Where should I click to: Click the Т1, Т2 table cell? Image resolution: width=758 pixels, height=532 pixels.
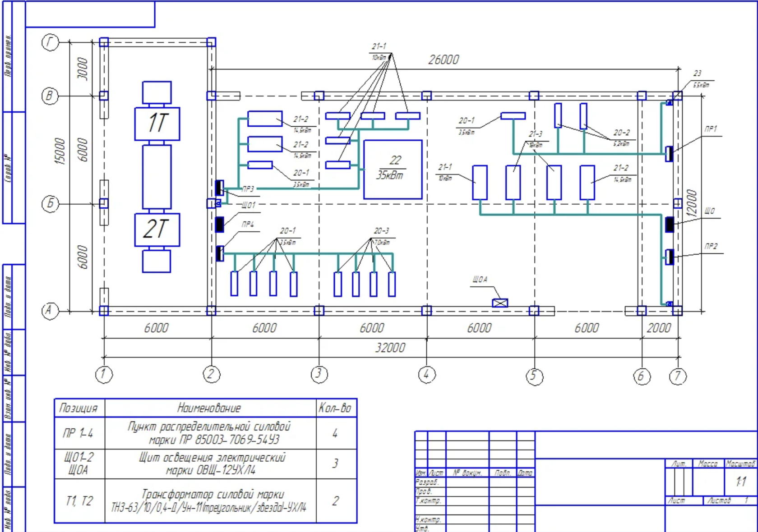coord(79,501)
